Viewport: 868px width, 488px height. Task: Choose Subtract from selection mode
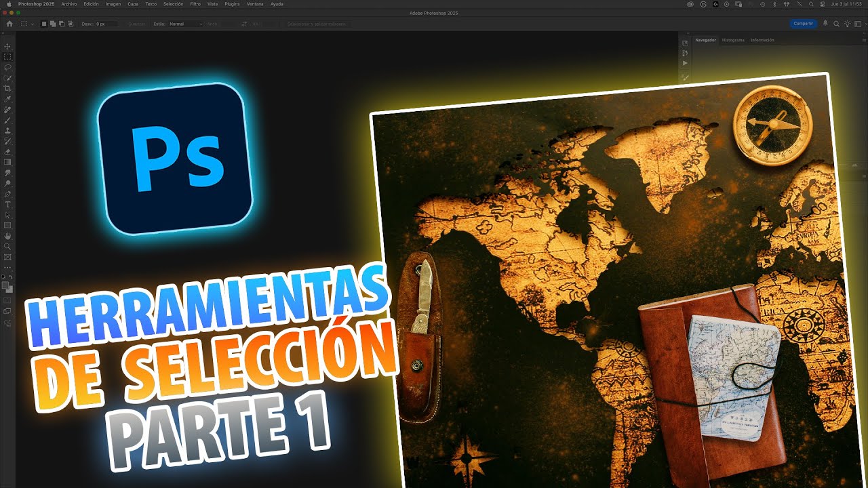pos(62,24)
